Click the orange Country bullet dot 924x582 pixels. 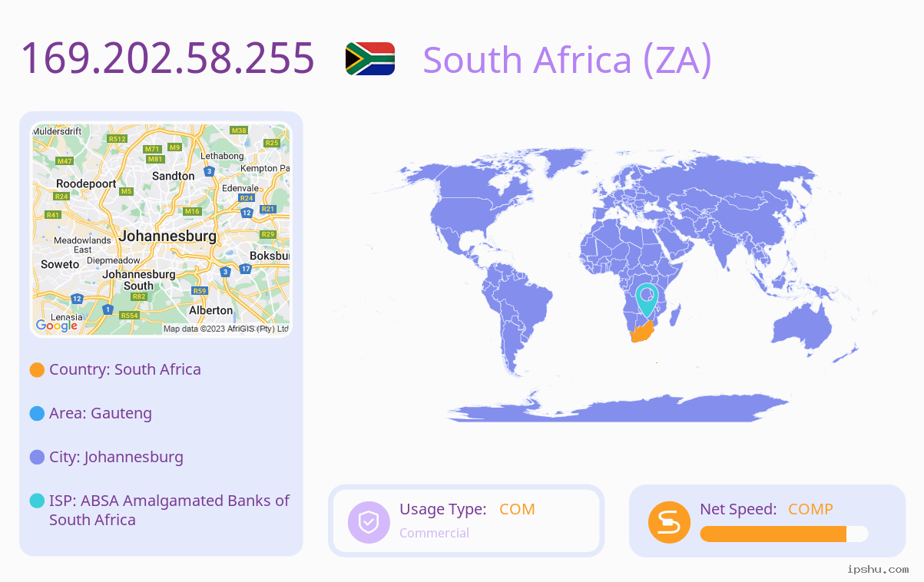click(37, 369)
